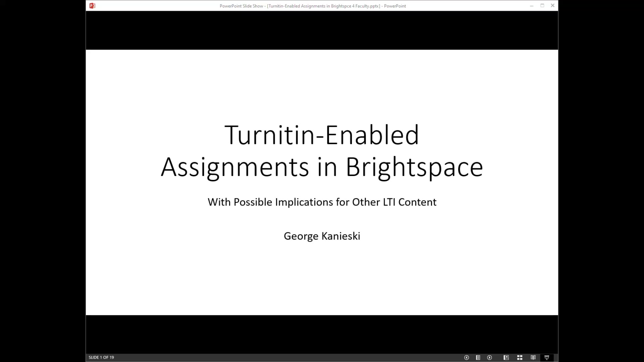
Task: Switch to Normal view icon
Action: coord(506,358)
